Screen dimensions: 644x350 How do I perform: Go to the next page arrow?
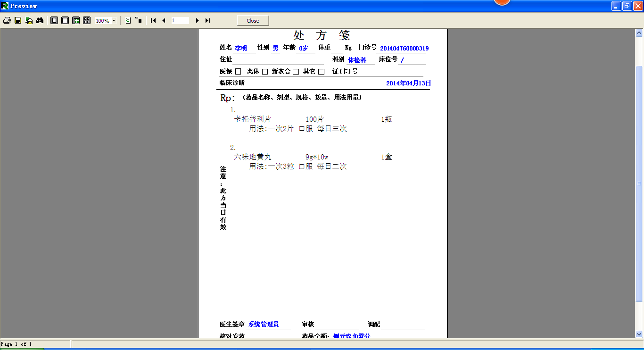click(x=197, y=20)
